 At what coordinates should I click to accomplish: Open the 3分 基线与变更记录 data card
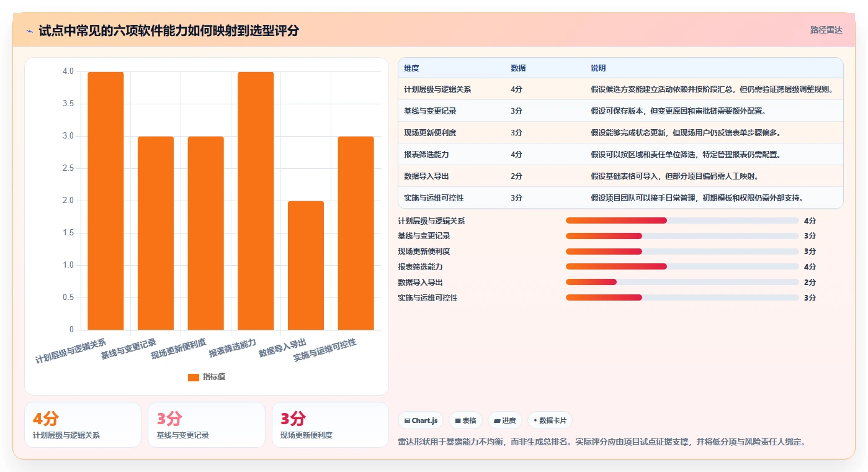click(x=206, y=425)
